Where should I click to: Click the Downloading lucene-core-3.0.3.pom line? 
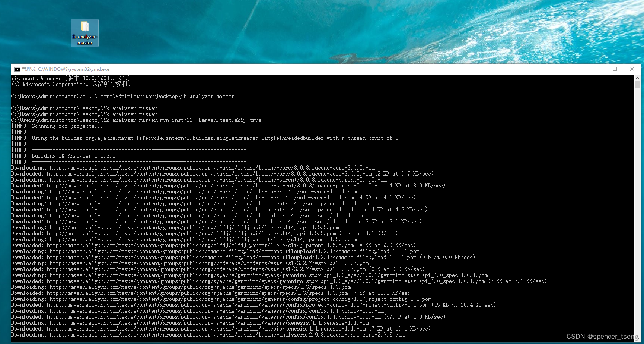coord(193,168)
